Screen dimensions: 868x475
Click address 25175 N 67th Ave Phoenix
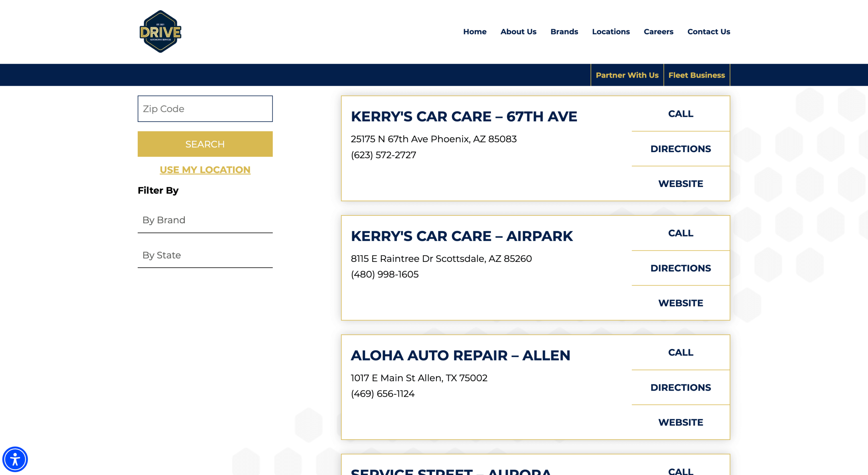434,139
